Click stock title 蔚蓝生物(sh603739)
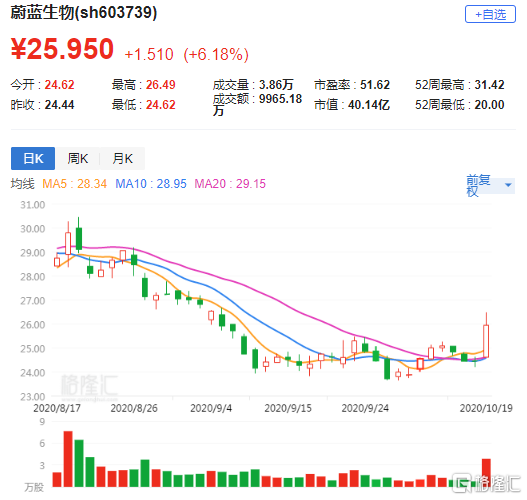 [x=84, y=13]
